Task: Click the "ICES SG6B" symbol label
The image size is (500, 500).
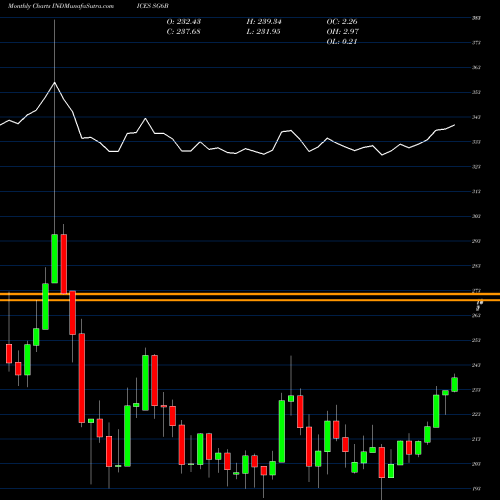Action: pyautogui.click(x=153, y=6)
